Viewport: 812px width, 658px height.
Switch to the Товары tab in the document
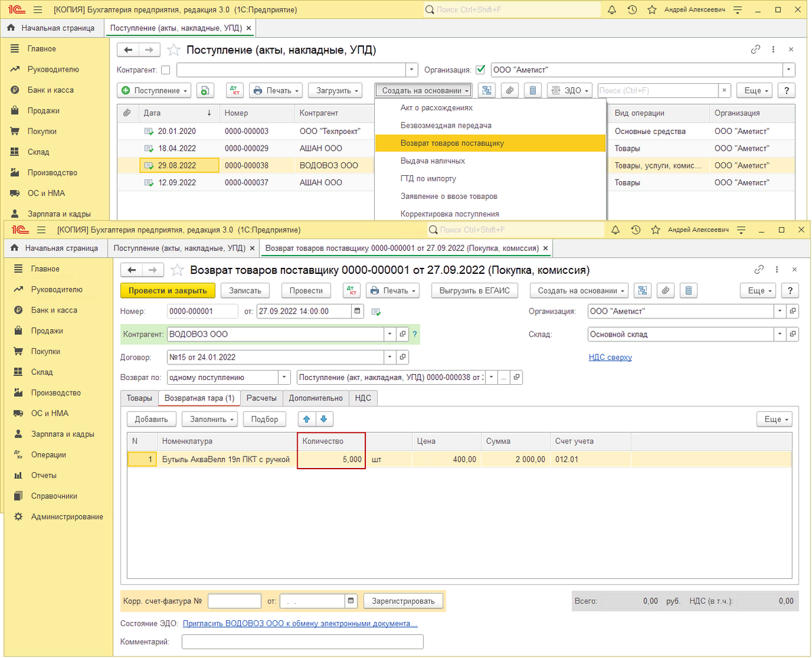139,398
